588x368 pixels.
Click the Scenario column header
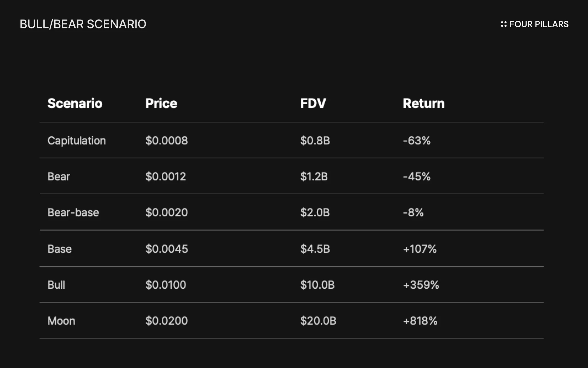75,103
